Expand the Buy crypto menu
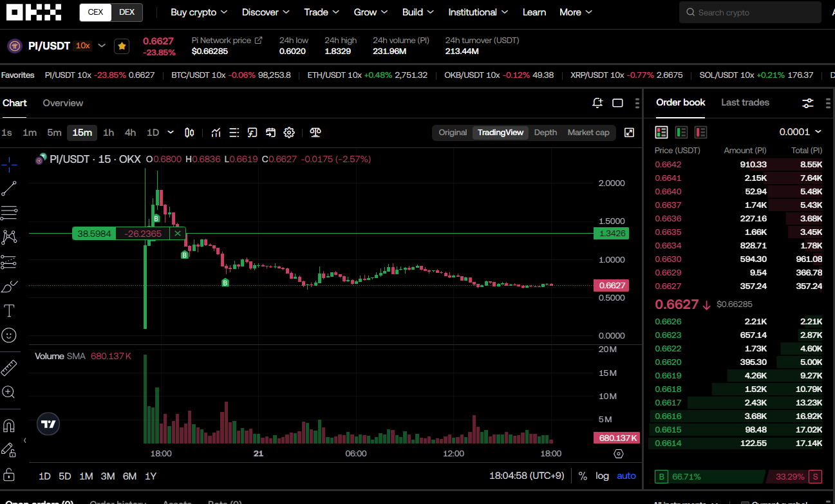Viewport: 835px width, 504px height. pos(199,12)
